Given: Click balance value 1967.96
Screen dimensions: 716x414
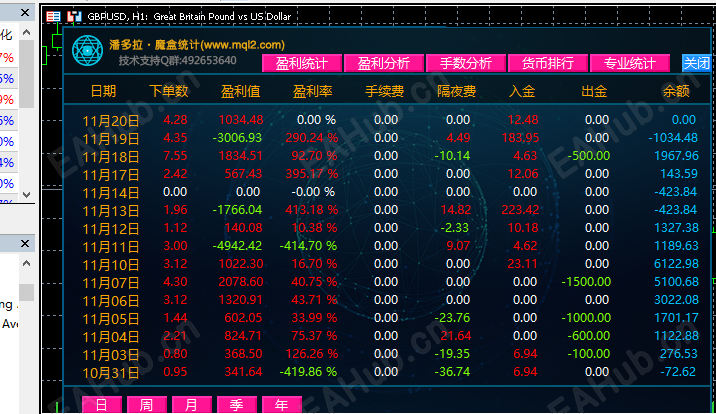Looking at the screenshot, I should [x=676, y=156].
